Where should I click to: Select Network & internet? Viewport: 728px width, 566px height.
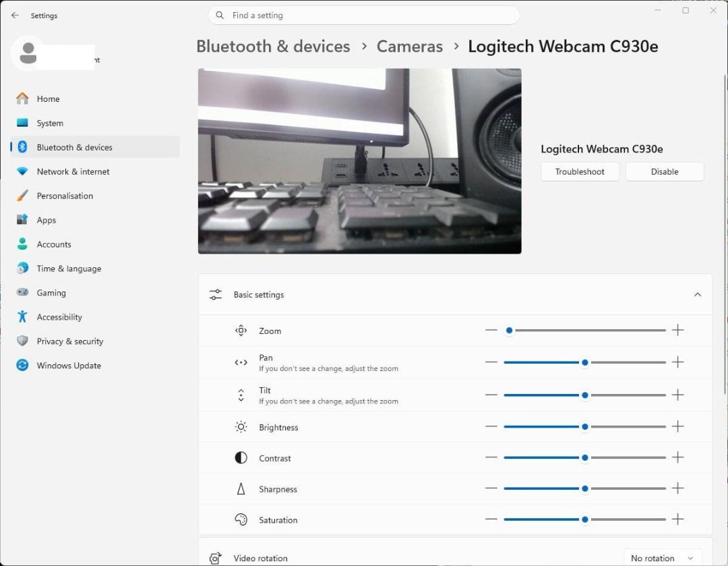click(95, 171)
